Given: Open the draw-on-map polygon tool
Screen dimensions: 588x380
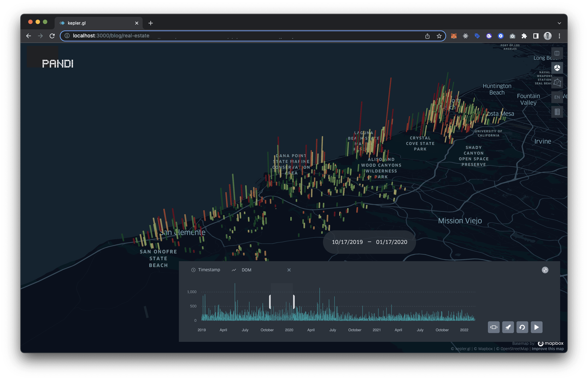Looking at the screenshot, I should [x=557, y=82].
